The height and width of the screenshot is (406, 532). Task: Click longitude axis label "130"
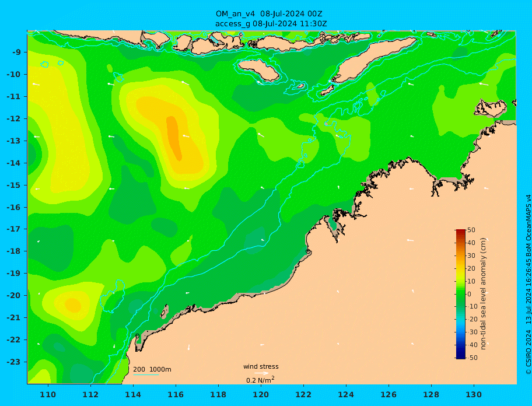pyautogui.click(x=474, y=395)
